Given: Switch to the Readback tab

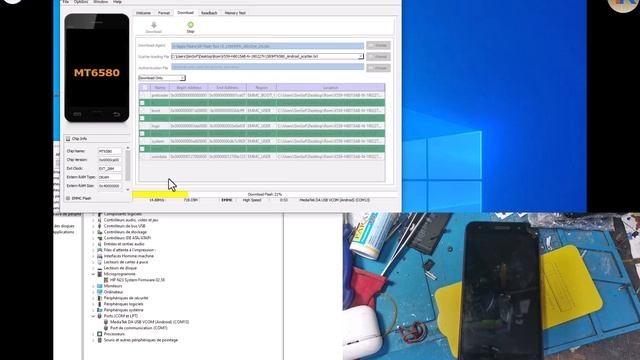Looking at the screenshot, I should click(x=209, y=13).
